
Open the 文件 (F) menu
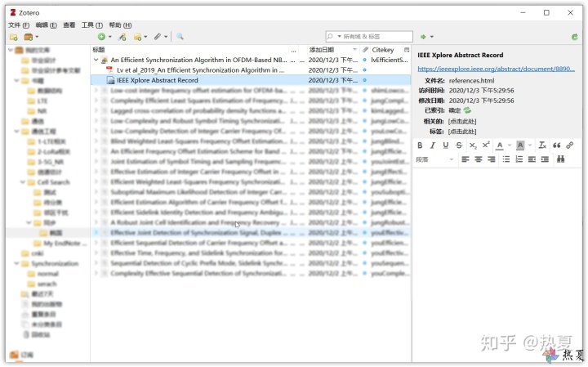[19, 25]
